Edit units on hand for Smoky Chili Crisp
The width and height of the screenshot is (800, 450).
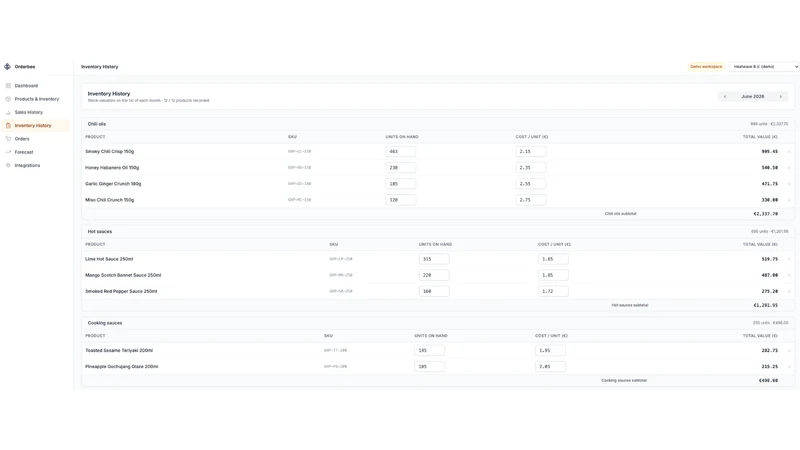click(401, 152)
